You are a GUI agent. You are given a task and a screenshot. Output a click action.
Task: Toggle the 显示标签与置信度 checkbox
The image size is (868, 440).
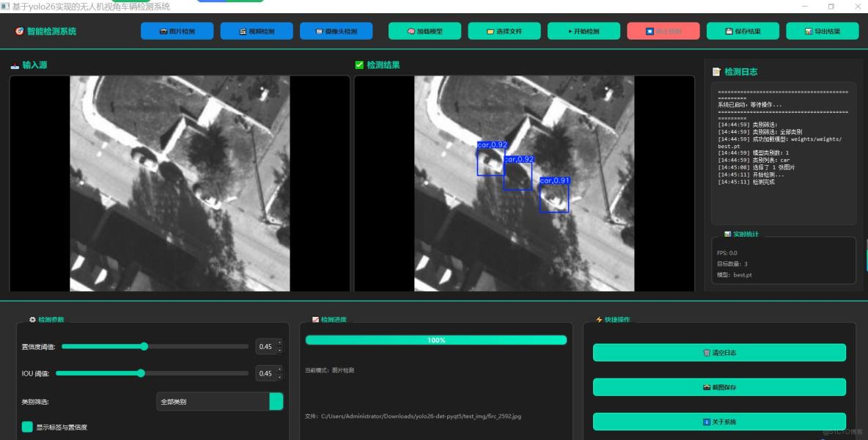coord(27,427)
